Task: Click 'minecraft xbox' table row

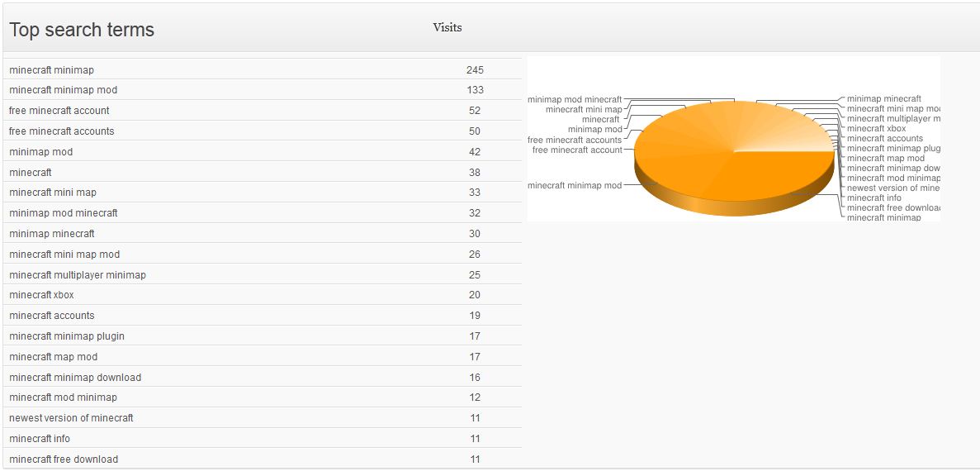Action: (x=262, y=295)
